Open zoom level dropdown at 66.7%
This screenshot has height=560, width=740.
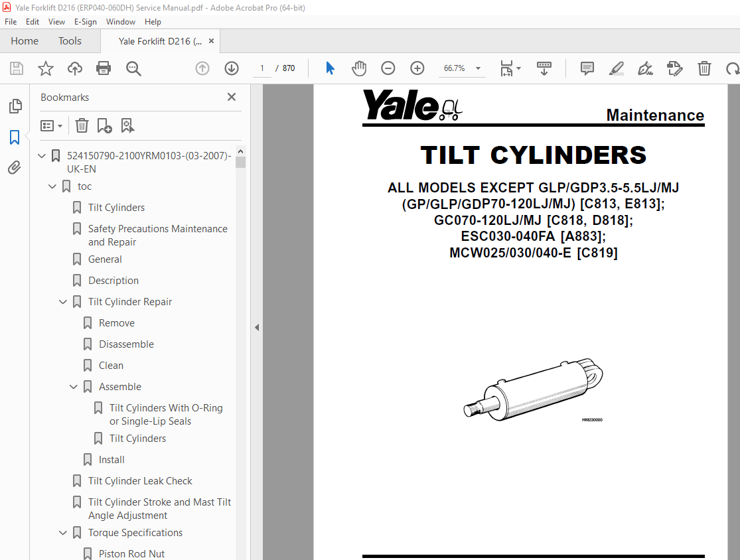[x=478, y=68]
